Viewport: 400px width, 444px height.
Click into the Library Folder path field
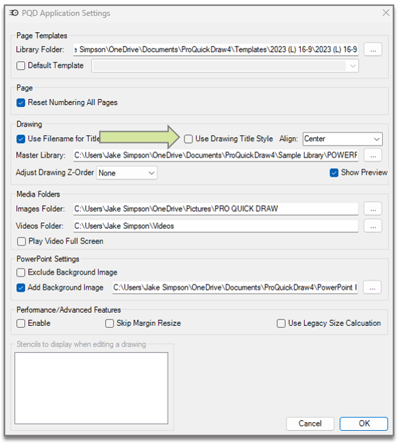click(216, 50)
